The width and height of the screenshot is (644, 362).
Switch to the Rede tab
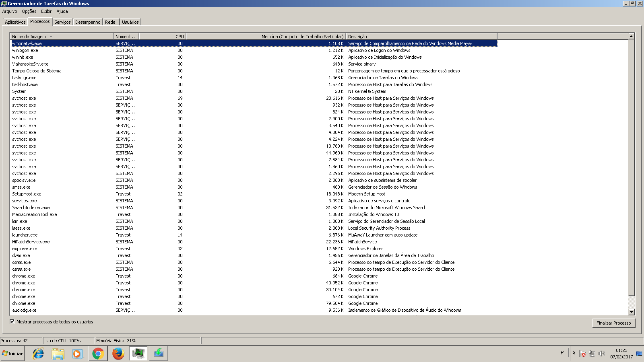[110, 22]
